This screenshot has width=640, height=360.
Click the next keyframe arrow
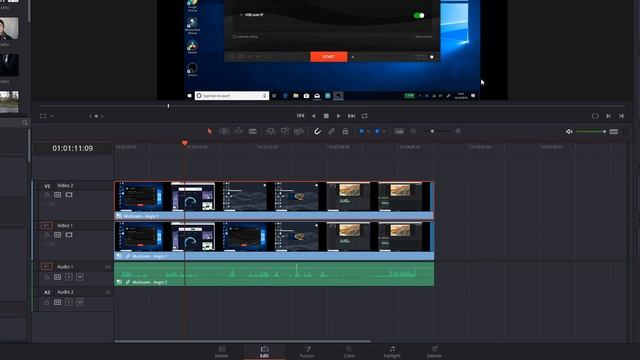[102, 116]
